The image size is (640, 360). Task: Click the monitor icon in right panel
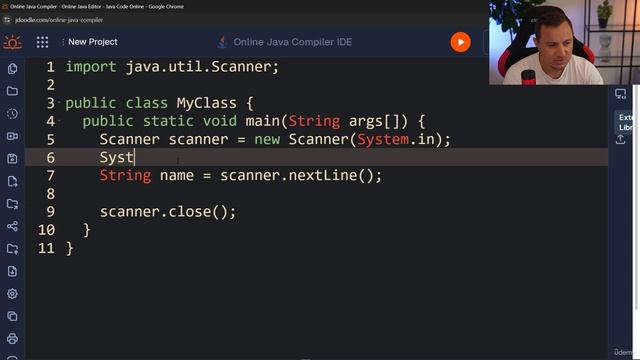coord(620,94)
